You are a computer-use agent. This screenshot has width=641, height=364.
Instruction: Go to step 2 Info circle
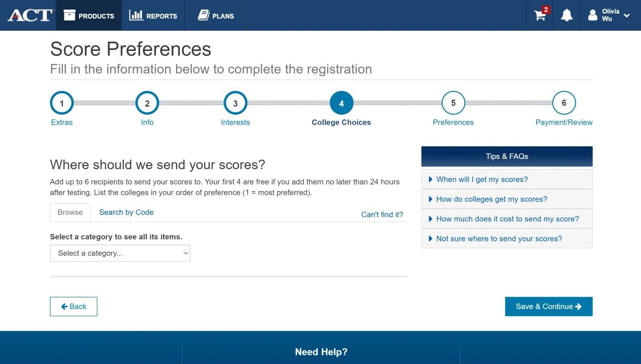click(x=147, y=103)
